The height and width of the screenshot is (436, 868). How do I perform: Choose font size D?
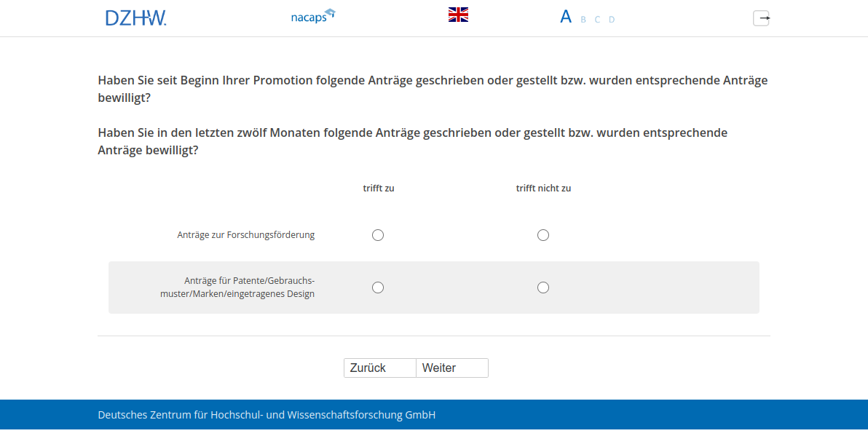(x=612, y=20)
